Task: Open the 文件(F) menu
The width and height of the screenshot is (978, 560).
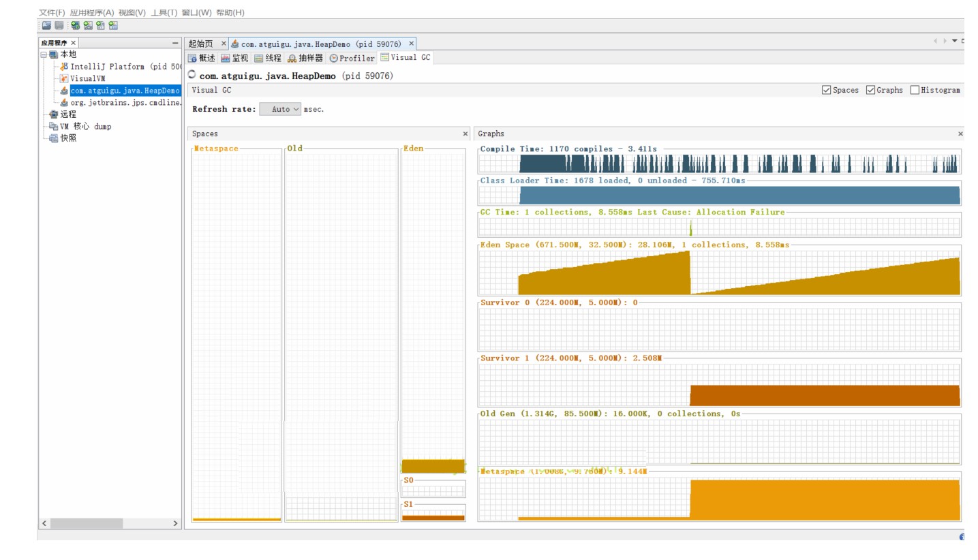Action: [x=52, y=12]
